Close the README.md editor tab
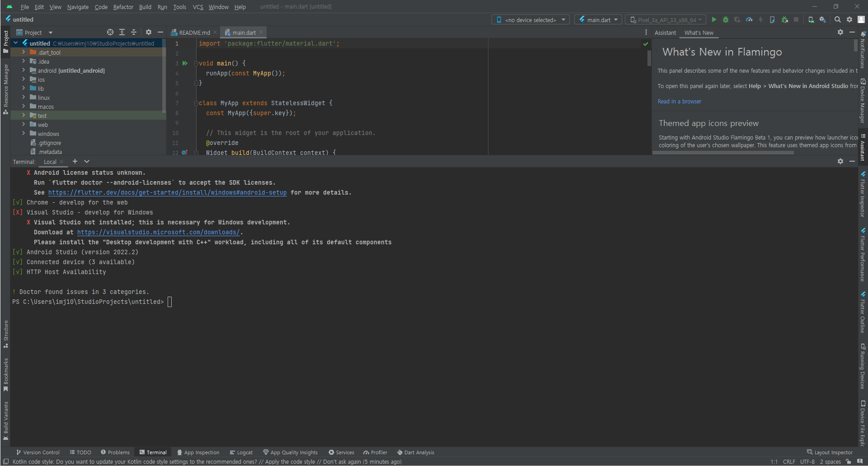Image resolution: width=868 pixels, height=466 pixels. 215,32
